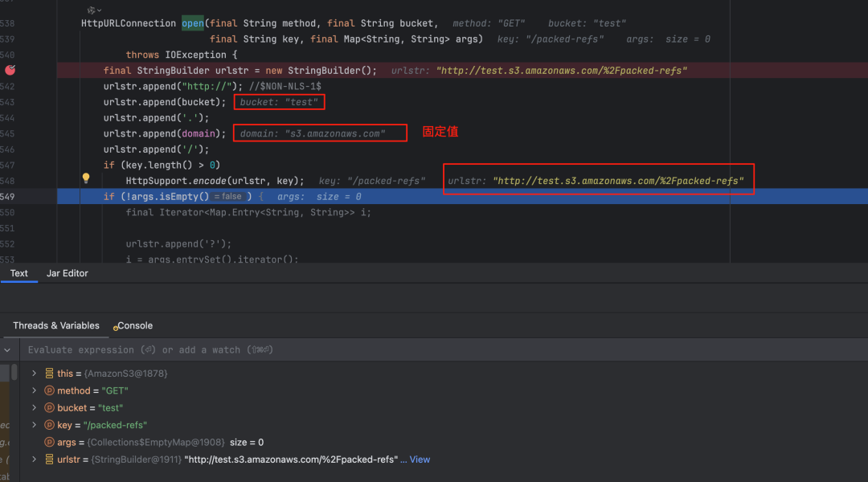Screen dimensions: 868x482
Task: Click the parameter icon beside 'key'
Action: point(49,425)
